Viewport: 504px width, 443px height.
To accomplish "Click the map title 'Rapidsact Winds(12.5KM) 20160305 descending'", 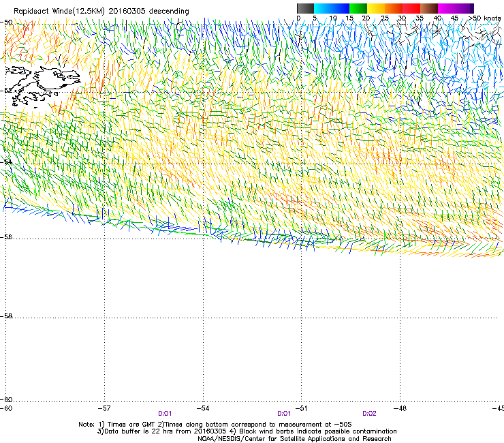I will coord(101,12).
